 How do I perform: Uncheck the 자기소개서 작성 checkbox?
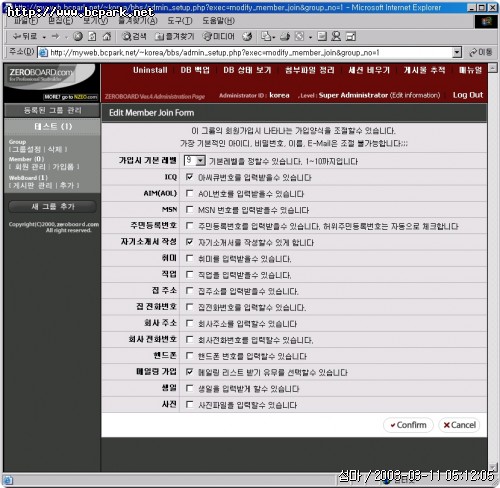(x=189, y=242)
